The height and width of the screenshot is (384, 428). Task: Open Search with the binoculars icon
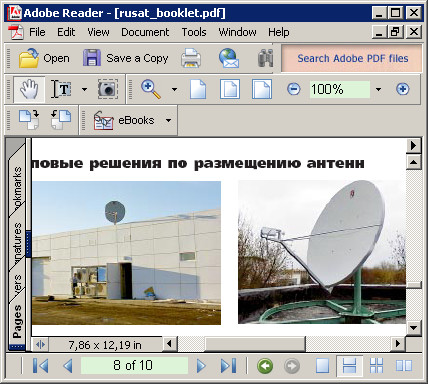(265, 58)
